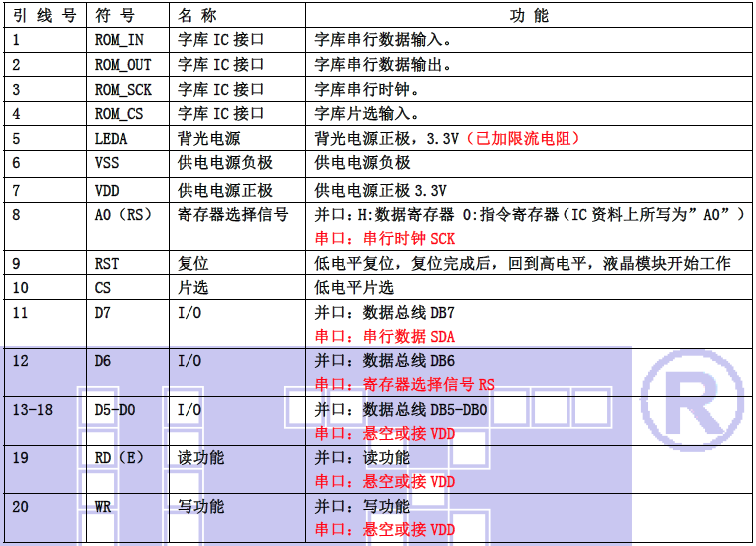
Task: Select the VSS symbol cell
Action: point(107,163)
